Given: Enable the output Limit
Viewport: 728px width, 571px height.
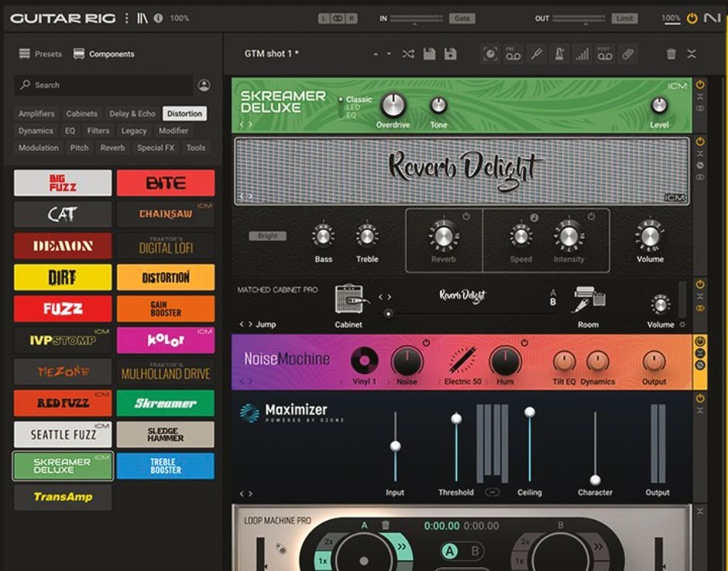Looking at the screenshot, I should pyautogui.click(x=624, y=18).
